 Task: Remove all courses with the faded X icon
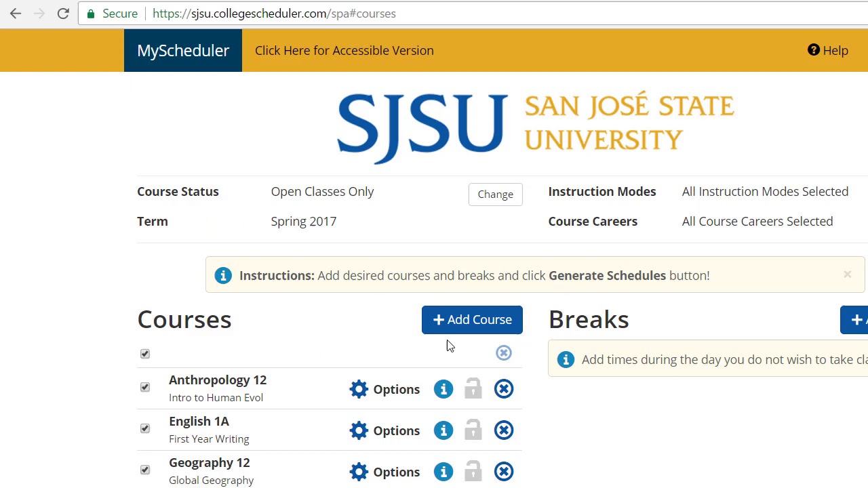pos(503,352)
